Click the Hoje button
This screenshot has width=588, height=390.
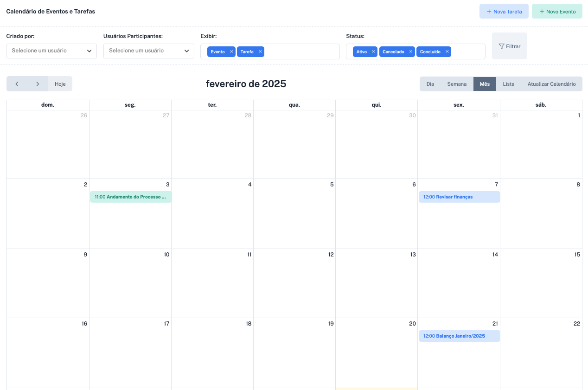tap(60, 84)
